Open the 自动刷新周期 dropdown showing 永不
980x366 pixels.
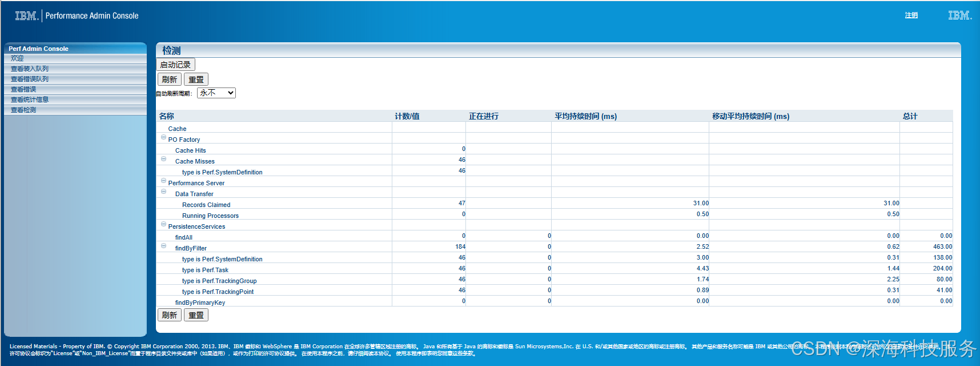(216, 93)
